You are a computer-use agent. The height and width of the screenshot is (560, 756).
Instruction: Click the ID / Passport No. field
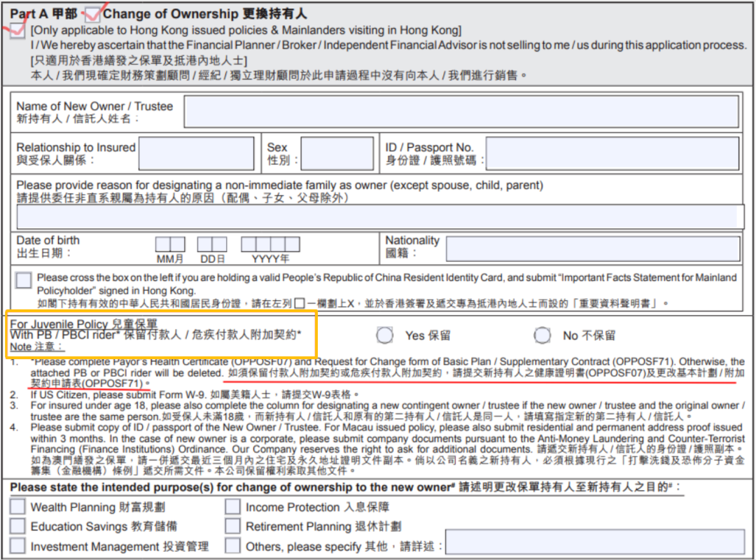click(x=612, y=153)
